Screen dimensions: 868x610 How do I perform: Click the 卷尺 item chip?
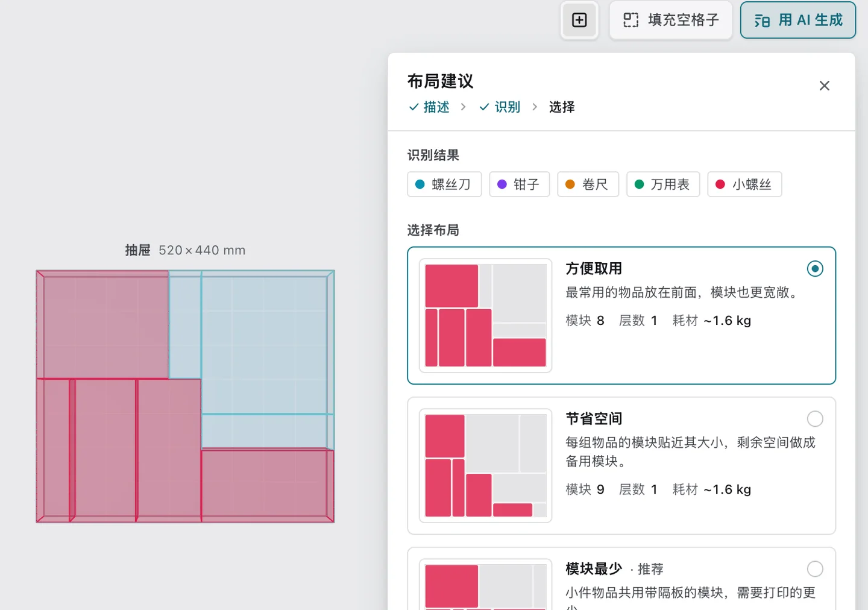pos(588,184)
